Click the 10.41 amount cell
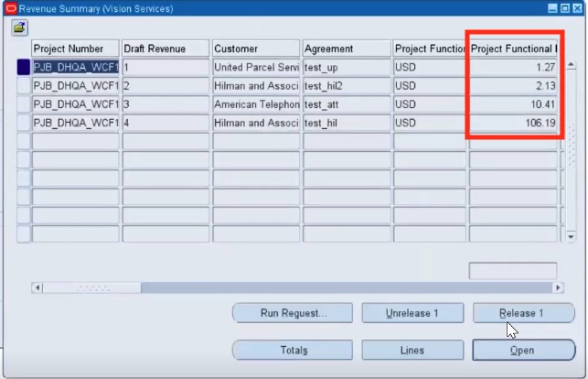 (513, 104)
